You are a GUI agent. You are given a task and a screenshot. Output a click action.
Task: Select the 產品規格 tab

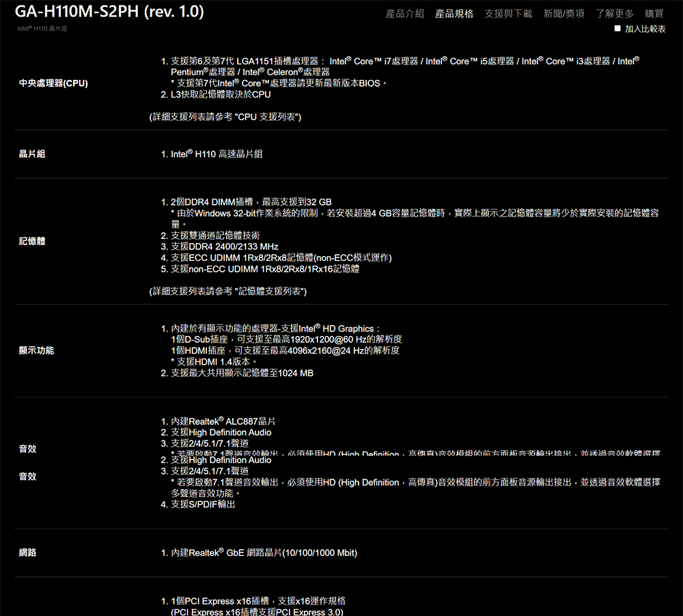(x=454, y=14)
